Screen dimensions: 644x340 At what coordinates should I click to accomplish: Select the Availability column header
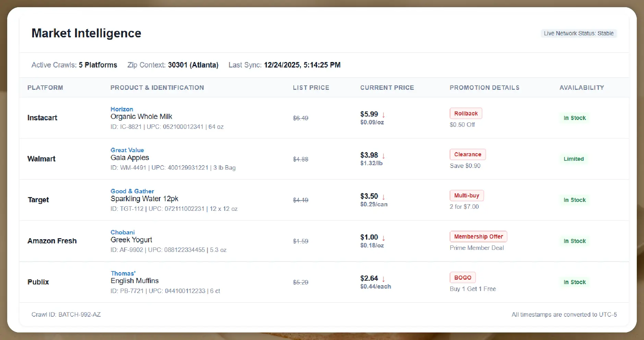tap(582, 88)
